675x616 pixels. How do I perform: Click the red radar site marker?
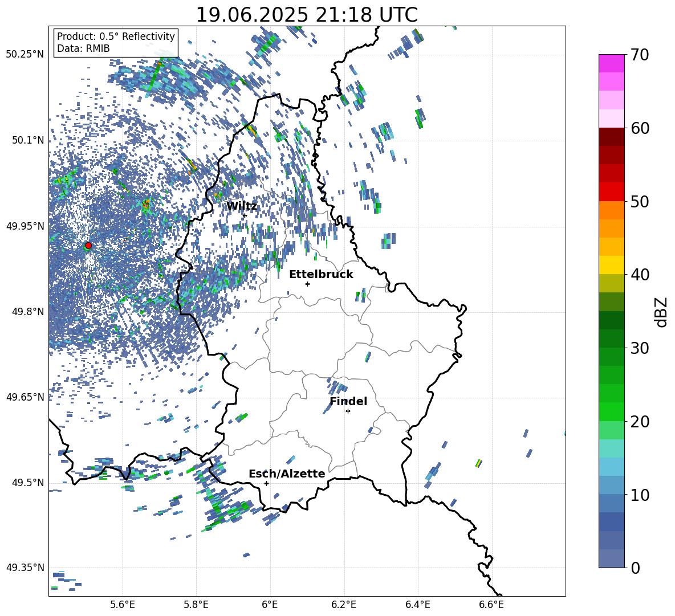pos(88,246)
